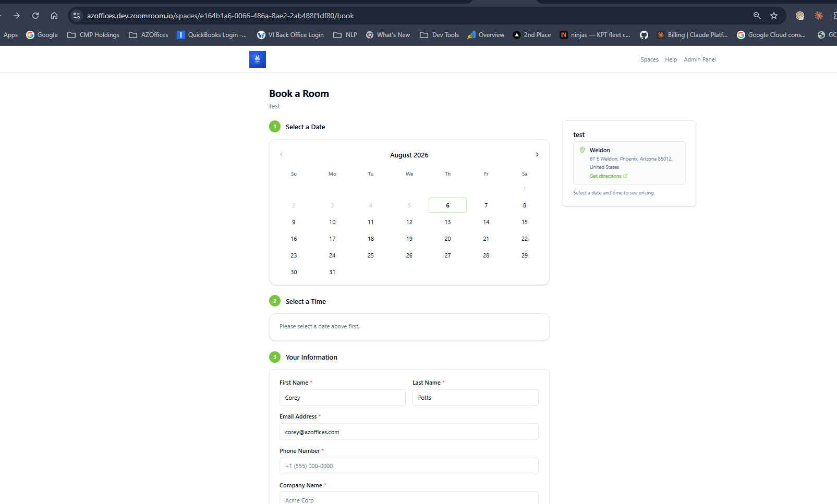Screen dimensions: 837x504
Task: Choose August 23 on the calendar
Action: [294, 255]
